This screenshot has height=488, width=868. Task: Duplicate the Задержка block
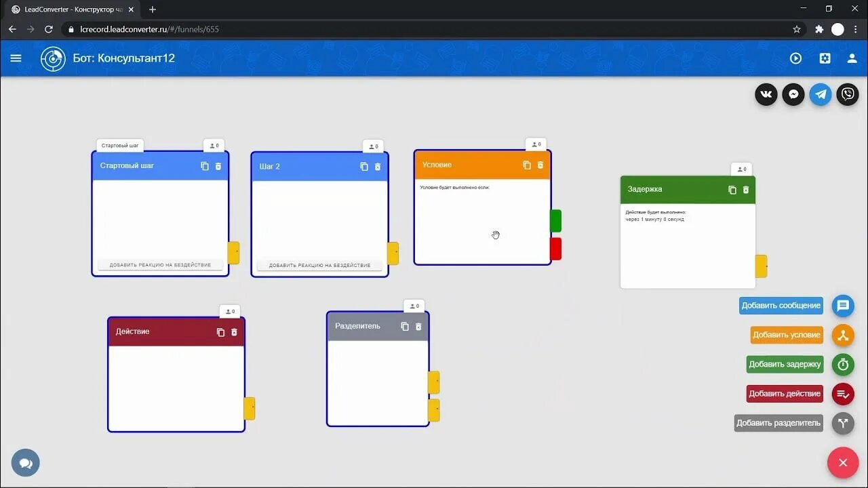coord(732,190)
